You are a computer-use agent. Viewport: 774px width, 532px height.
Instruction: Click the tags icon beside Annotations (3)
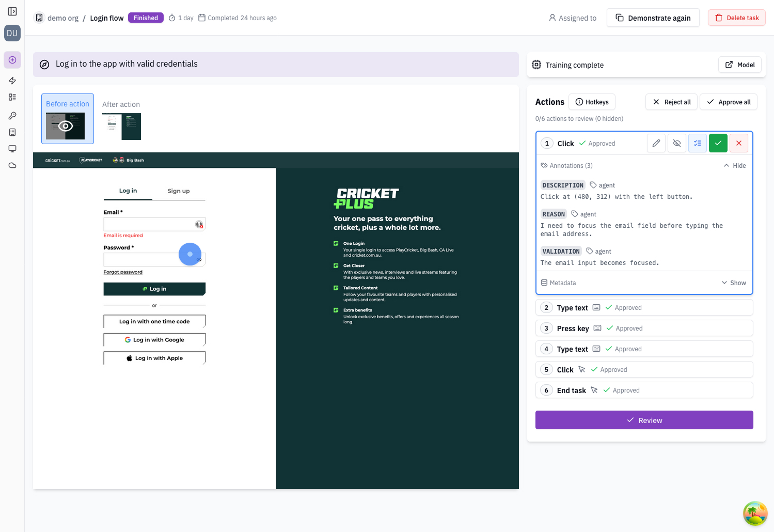pos(544,166)
